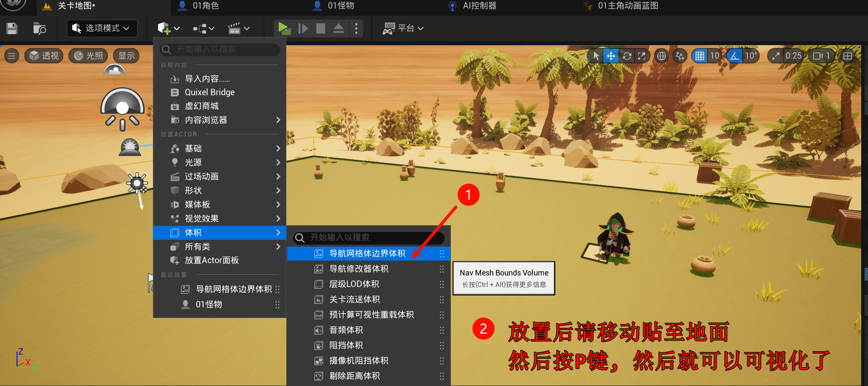Select 导航修改器体积 from the volumes list
This screenshot has width=868, height=386.
click(359, 269)
